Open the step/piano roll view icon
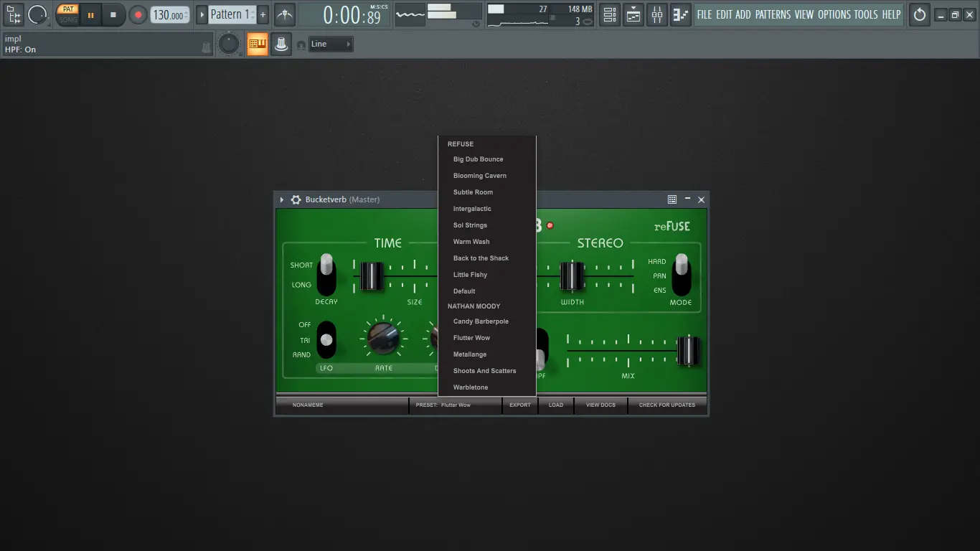The image size is (980, 551). pyautogui.click(x=681, y=14)
